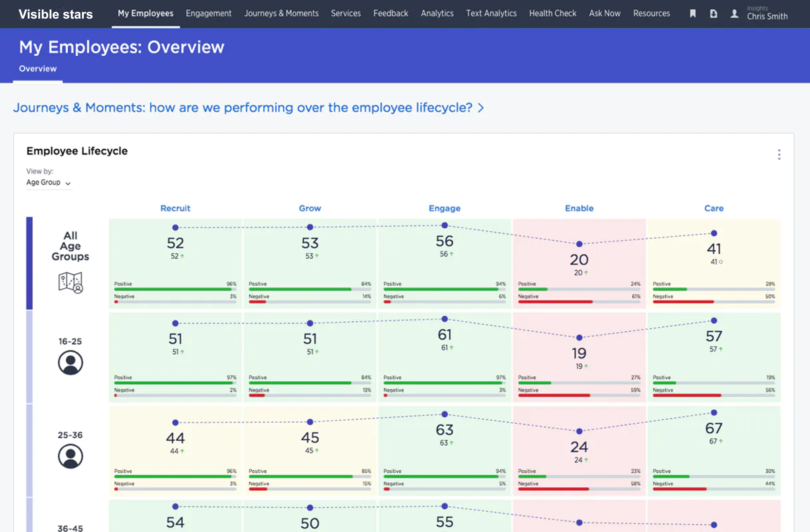Click the Recruit column header
810x532 pixels.
coord(175,208)
